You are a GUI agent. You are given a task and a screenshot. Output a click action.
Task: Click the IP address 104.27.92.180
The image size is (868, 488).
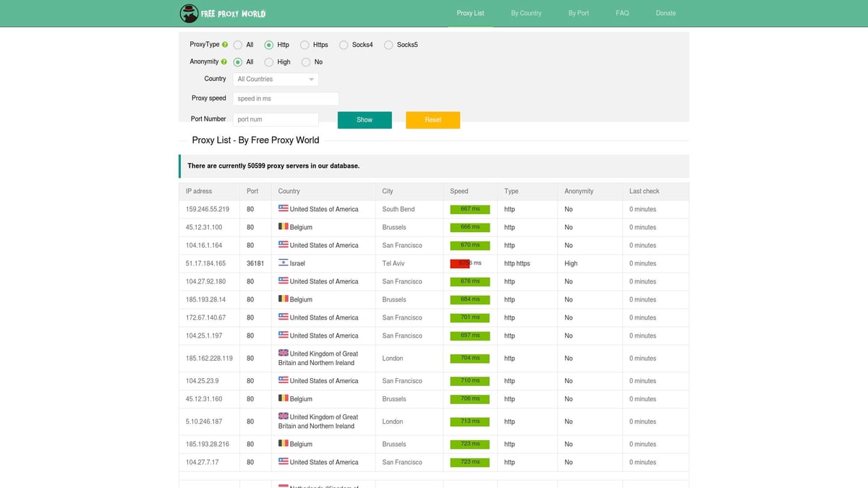pyautogui.click(x=205, y=281)
